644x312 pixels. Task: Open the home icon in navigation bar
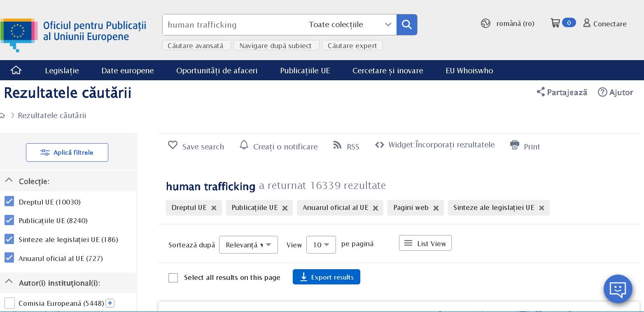coord(16,70)
